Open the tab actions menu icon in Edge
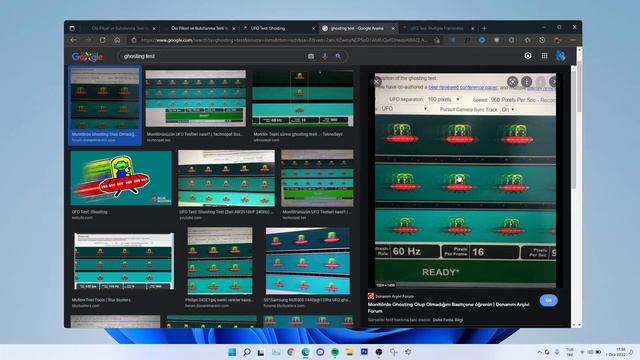Image resolution: width=640 pixels, height=360 pixels. click(x=72, y=28)
